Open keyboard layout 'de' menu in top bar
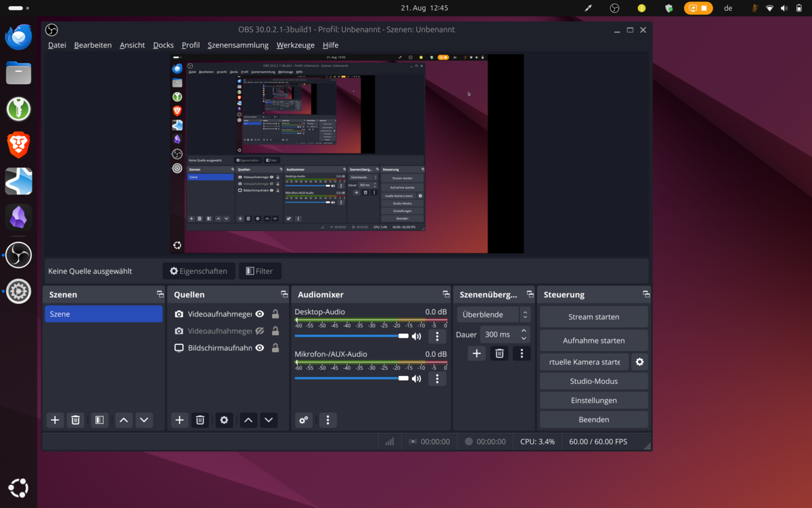The width and height of the screenshot is (812, 508). [x=728, y=8]
